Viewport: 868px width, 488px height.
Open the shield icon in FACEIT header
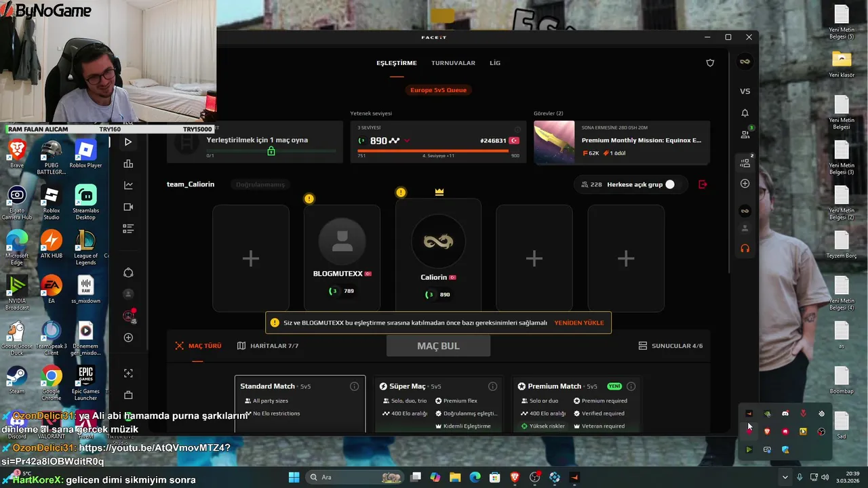(710, 63)
